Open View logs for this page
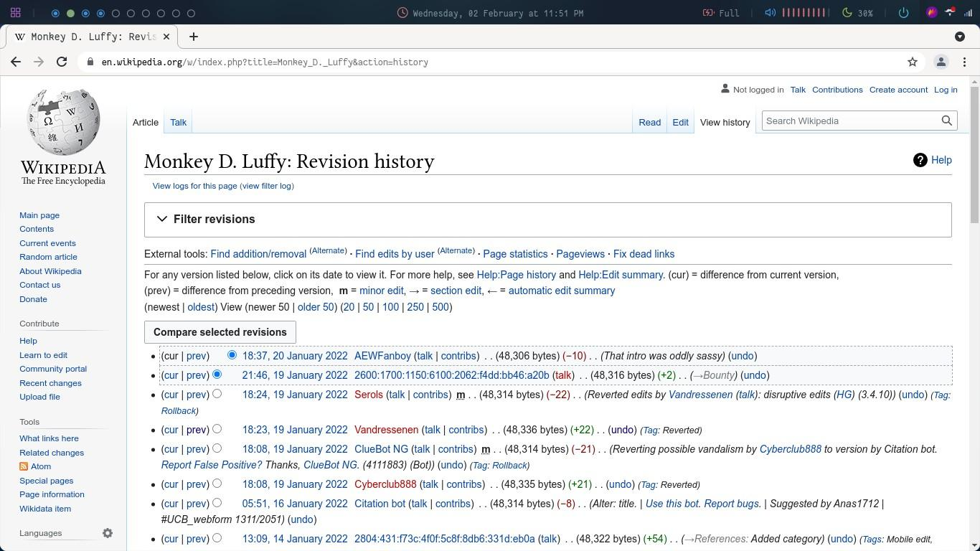The image size is (980, 551). point(194,186)
